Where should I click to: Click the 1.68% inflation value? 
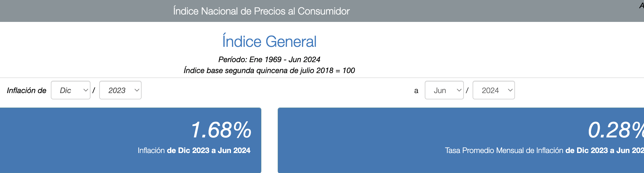(x=221, y=130)
